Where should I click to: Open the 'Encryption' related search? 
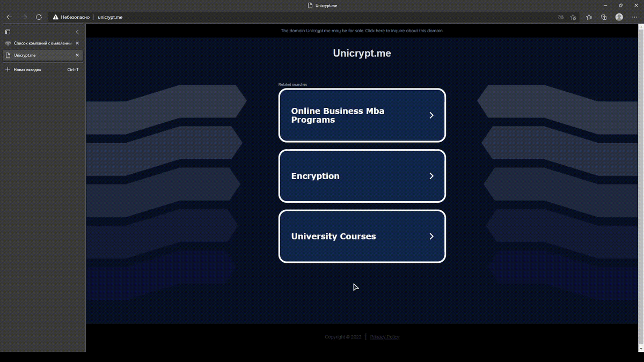point(362,176)
